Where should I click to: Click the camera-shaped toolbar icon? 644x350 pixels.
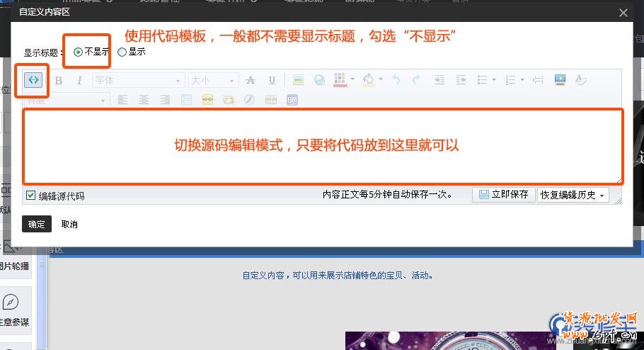[x=229, y=100]
